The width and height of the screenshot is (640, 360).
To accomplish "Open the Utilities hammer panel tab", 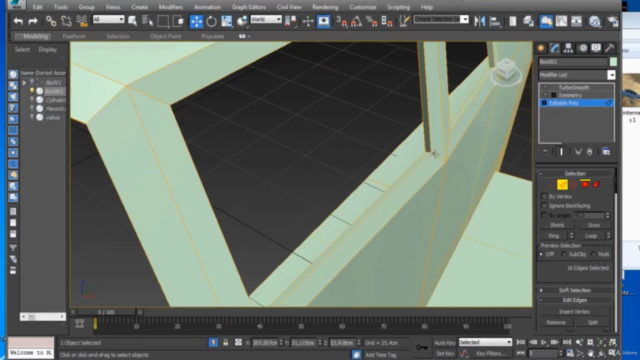I will pos(610,48).
